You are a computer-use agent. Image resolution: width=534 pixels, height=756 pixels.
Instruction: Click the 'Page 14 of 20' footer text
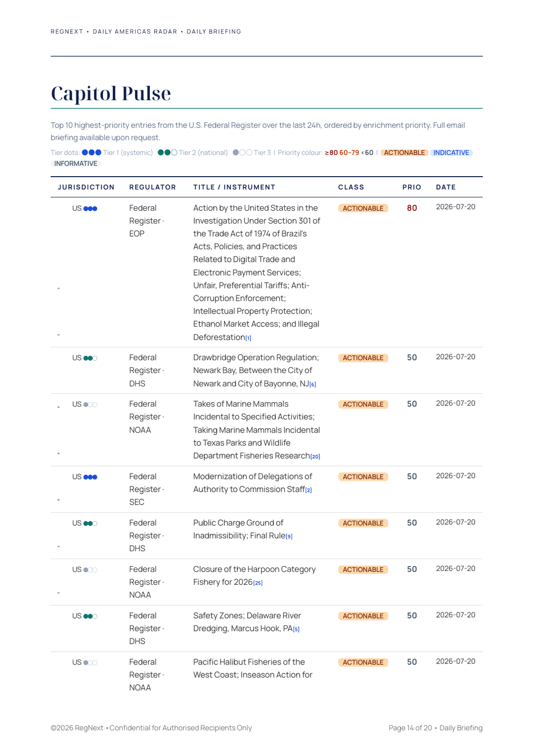(410, 728)
